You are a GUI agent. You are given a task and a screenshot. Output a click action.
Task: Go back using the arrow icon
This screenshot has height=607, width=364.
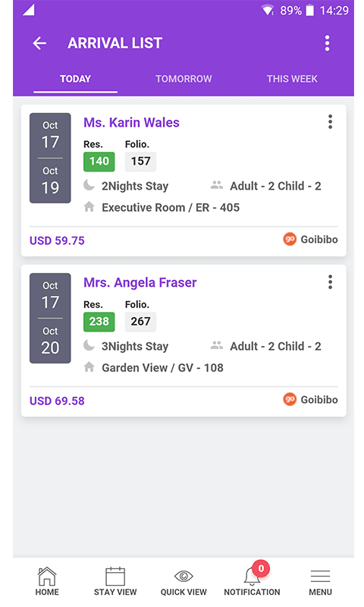point(39,43)
